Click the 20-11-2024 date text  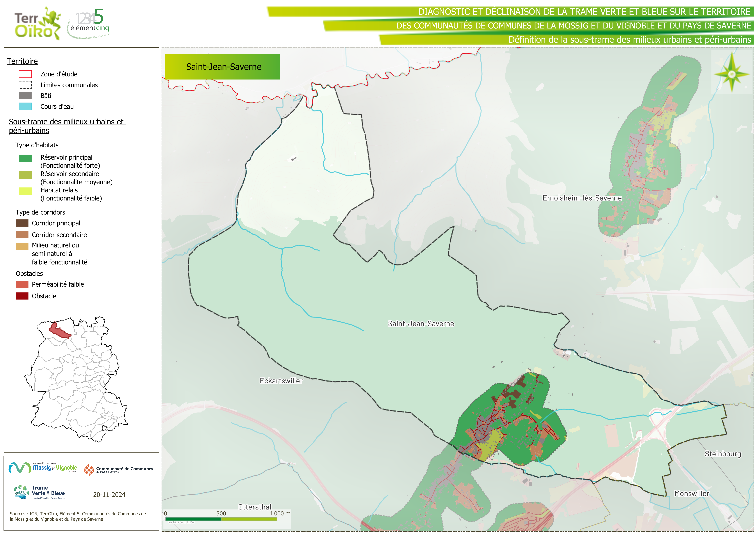click(109, 495)
